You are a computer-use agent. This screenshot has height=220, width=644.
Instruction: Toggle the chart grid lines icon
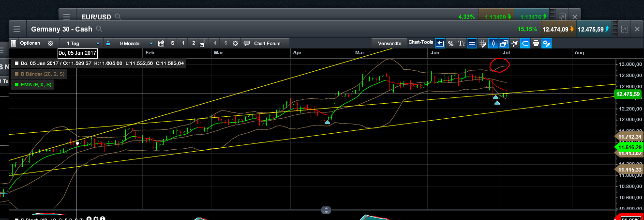click(472, 43)
